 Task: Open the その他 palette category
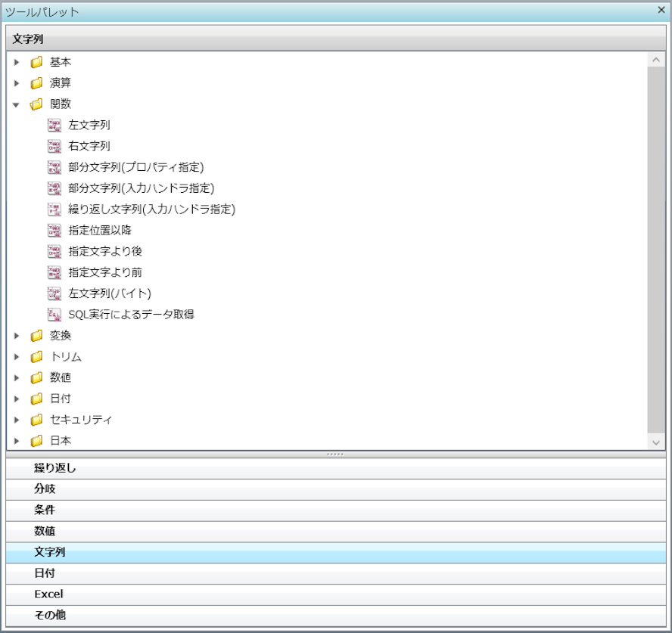tap(335, 615)
